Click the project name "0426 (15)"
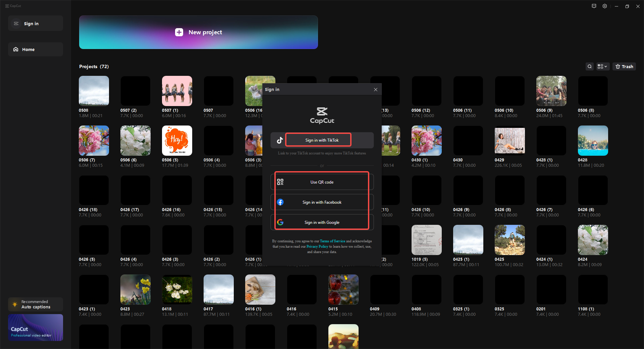The height and width of the screenshot is (349, 644). point(213,209)
